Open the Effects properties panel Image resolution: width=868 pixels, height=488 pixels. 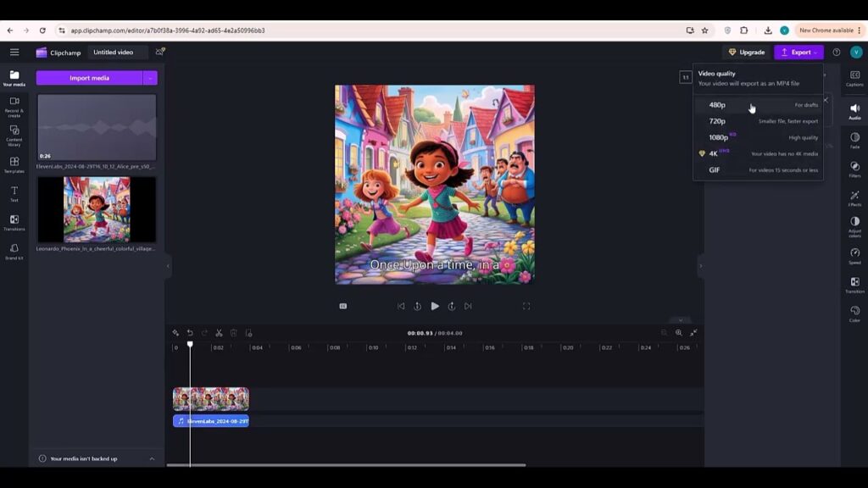(x=854, y=198)
